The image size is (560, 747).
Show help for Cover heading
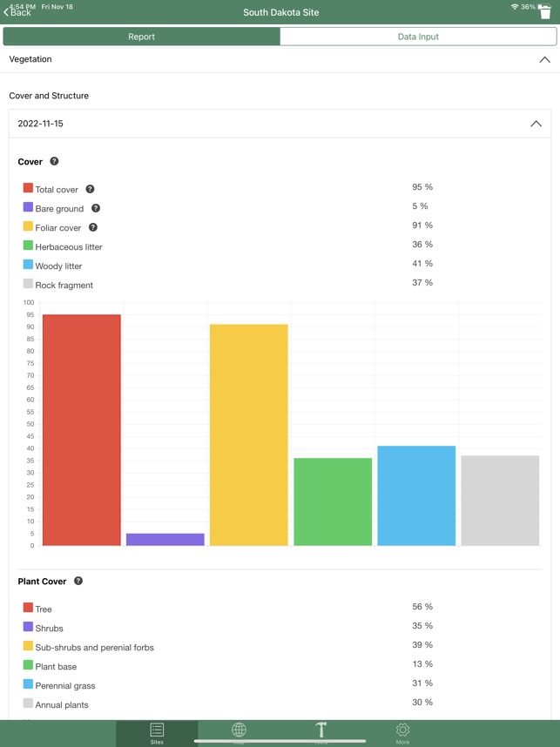54,162
